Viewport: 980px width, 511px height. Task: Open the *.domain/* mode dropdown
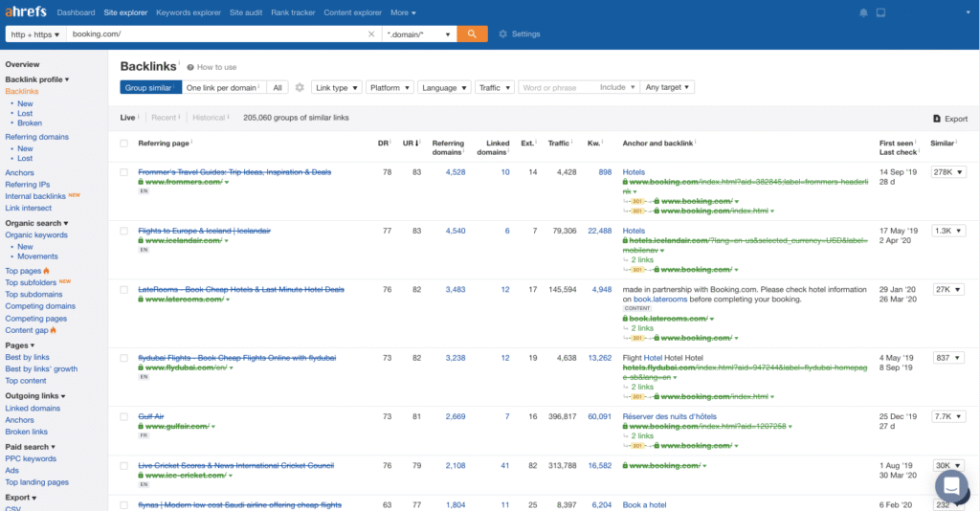click(x=419, y=34)
